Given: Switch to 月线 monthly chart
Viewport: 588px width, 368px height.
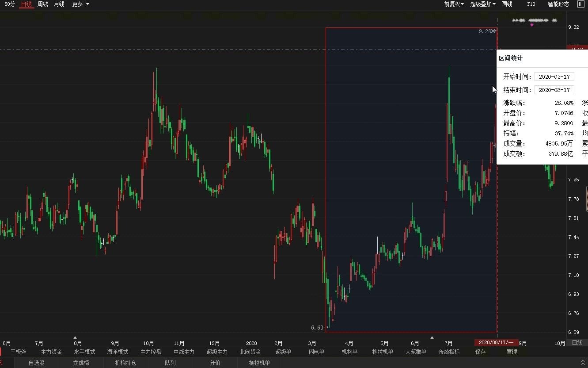Looking at the screenshot, I should 59,4.
